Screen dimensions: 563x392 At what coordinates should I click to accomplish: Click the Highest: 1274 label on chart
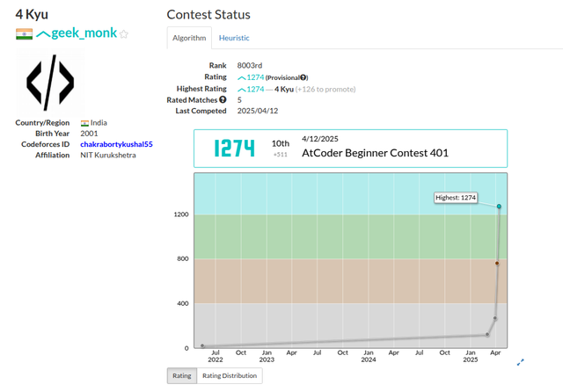click(x=457, y=198)
